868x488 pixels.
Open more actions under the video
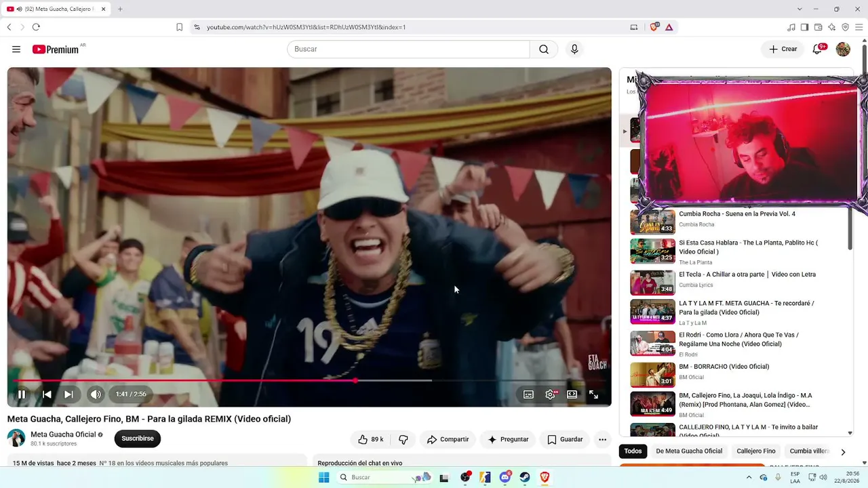click(x=602, y=439)
